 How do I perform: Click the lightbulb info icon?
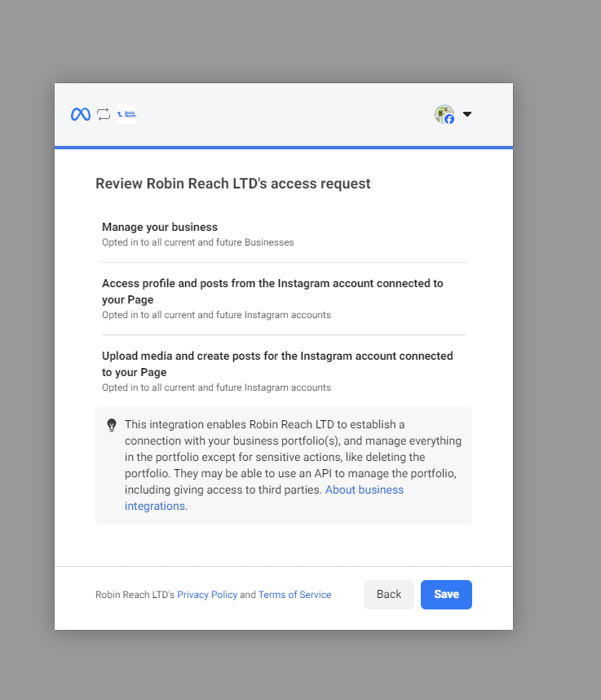pyautogui.click(x=112, y=424)
